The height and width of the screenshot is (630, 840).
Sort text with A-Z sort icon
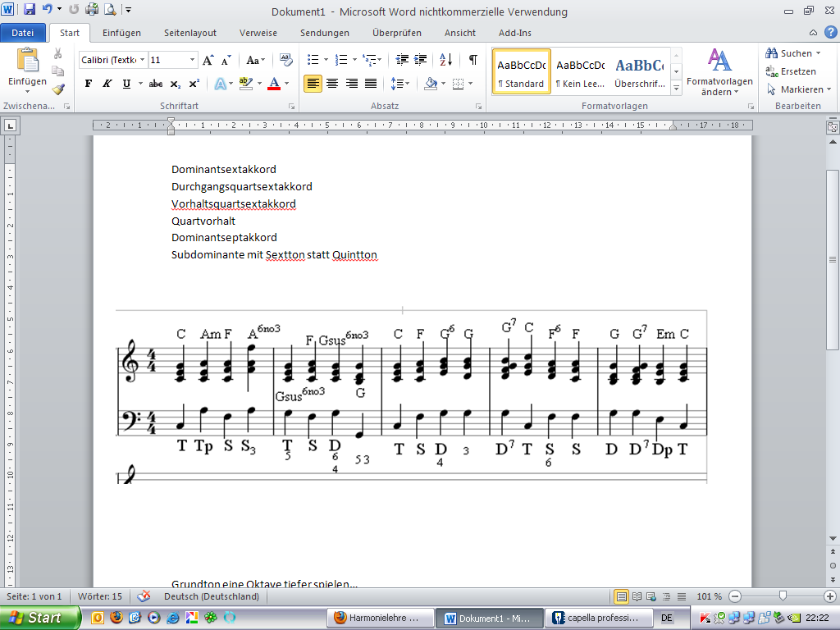(445, 59)
